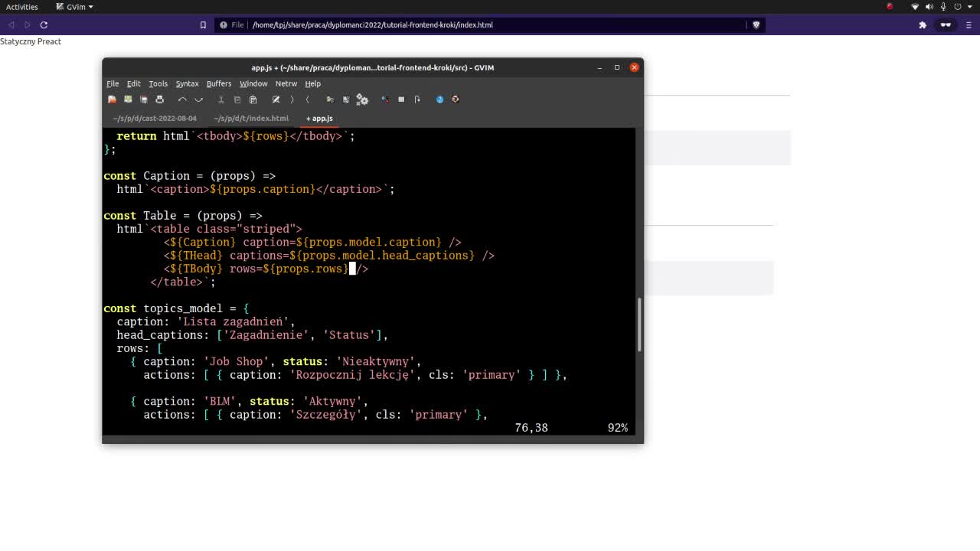Open the Netrw menu
The width and height of the screenshot is (980, 551).
tap(286, 83)
